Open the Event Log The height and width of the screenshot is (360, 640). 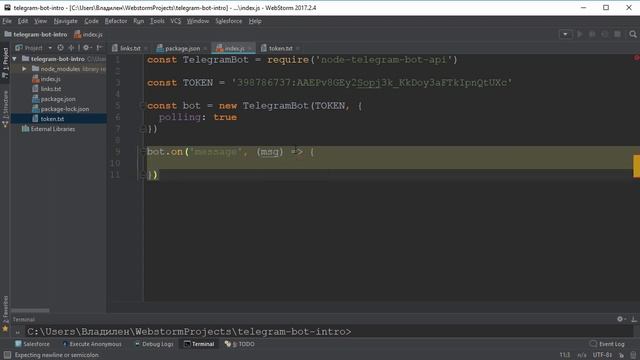coord(607,344)
